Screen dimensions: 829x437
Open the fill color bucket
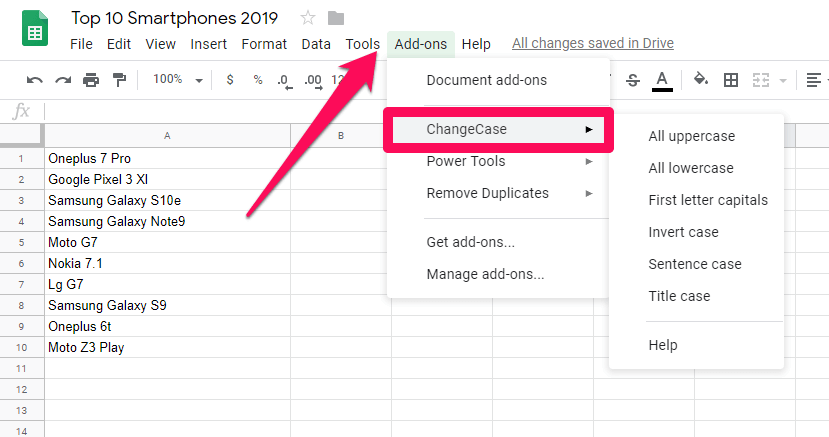pyautogui.click(x=701, y=80)
